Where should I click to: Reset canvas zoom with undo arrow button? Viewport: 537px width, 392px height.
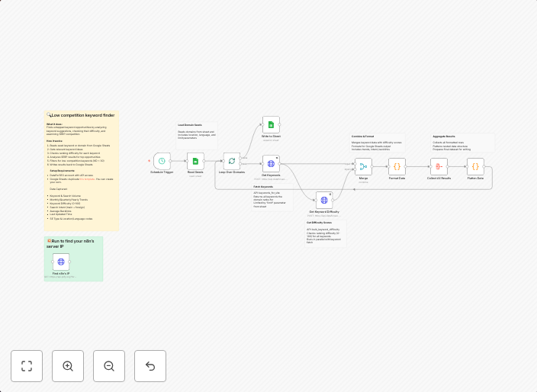[150, 366]
